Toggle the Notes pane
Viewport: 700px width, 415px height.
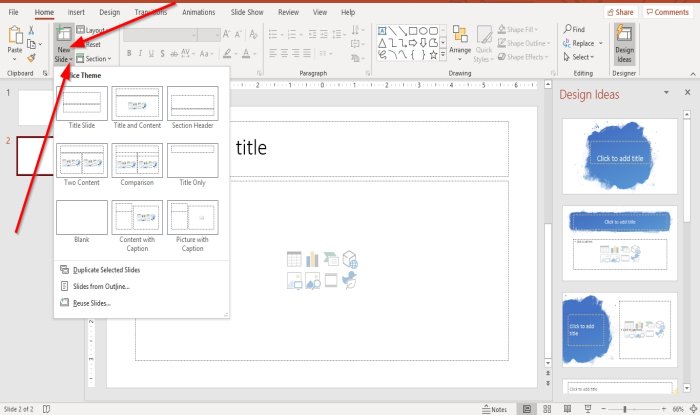pyautogui.click(x=494, y=409)
